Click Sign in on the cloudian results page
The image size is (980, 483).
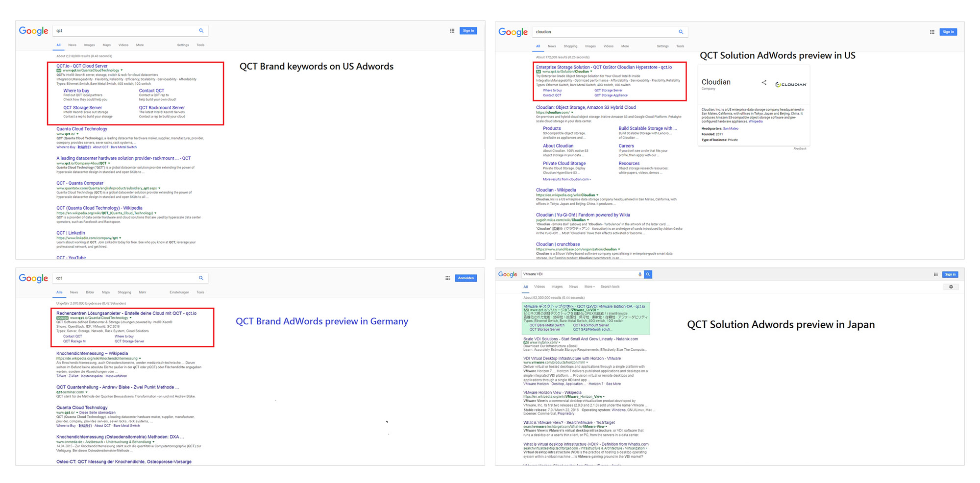[x=948, y=32]
